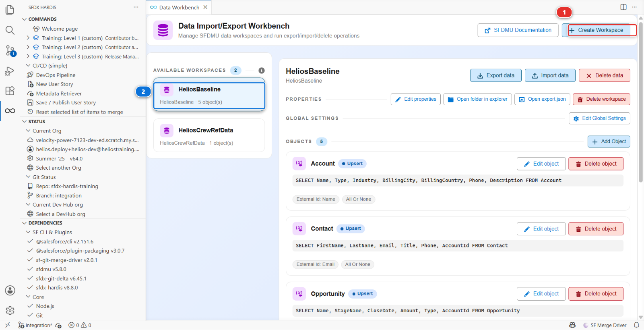Open the Source Control view
The image size is (644, 330).
tap(10, 50)
